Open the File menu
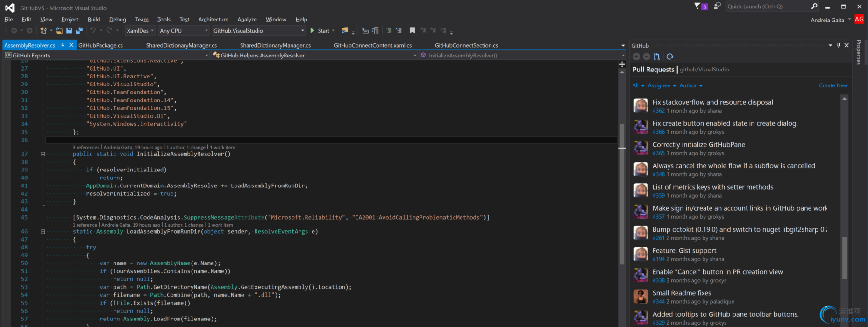The image size is (868, 327). [8, 19]
